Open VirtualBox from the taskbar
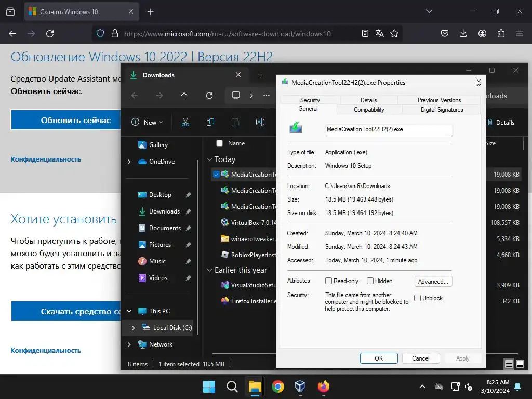532x399 pixels. pos(300,387)
